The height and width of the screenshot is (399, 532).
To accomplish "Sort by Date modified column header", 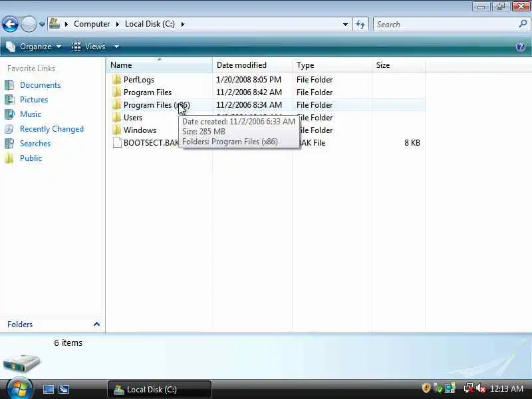I will (x=252, y=65).
